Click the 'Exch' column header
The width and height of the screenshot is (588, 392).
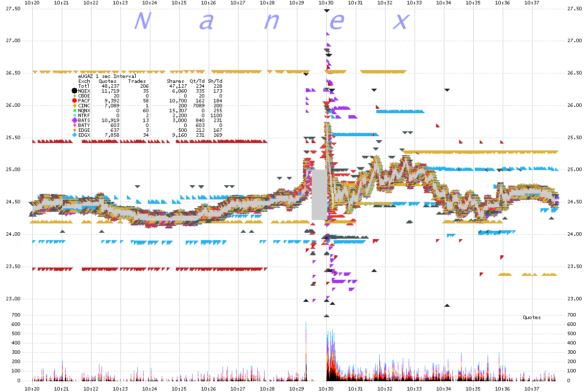(84, 81)
